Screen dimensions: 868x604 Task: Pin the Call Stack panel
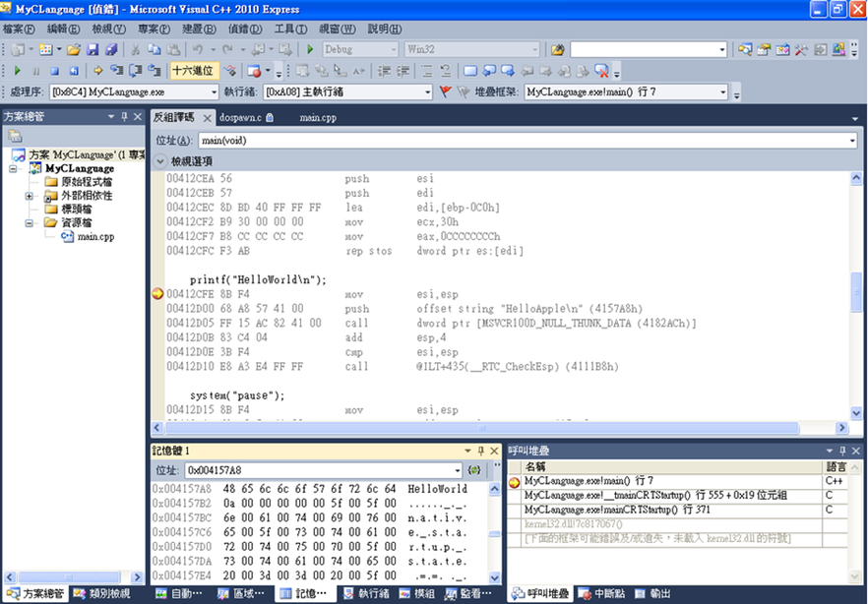point(842,451)
